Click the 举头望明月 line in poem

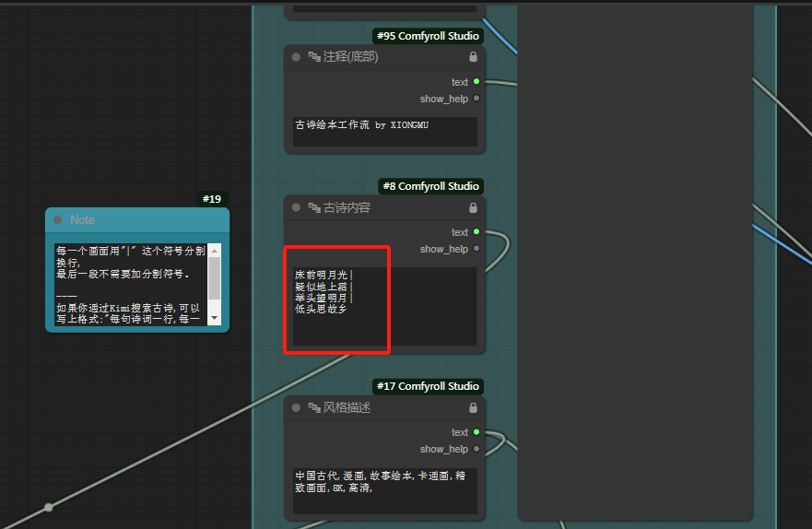click(324, 298)
